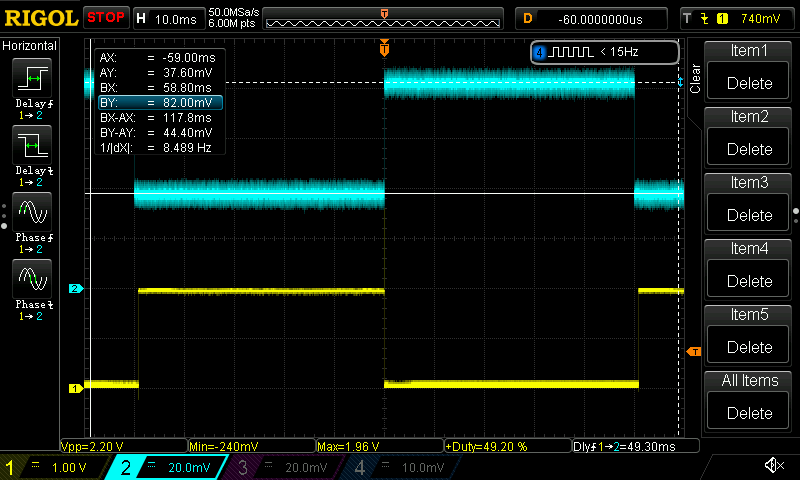Image resolution: width=800 pixels, height=480 pixels.
Task: Toggle channel 1 label at 1.00 V
Action: (54, 467)
